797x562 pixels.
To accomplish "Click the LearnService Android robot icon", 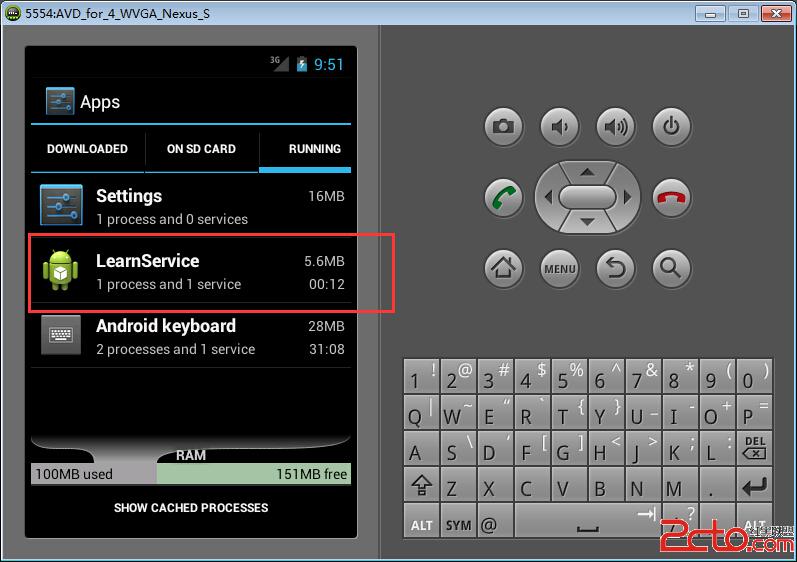I will (60, 270).
